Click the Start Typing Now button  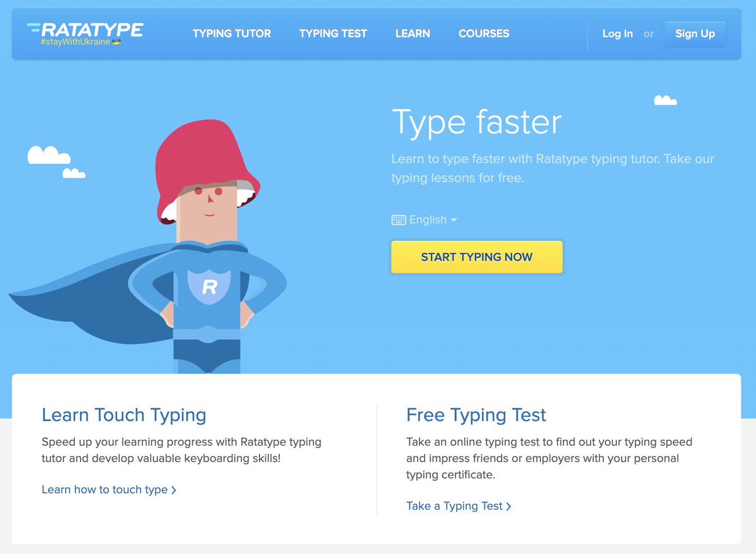pyautogui.click(x=477, y=257)
